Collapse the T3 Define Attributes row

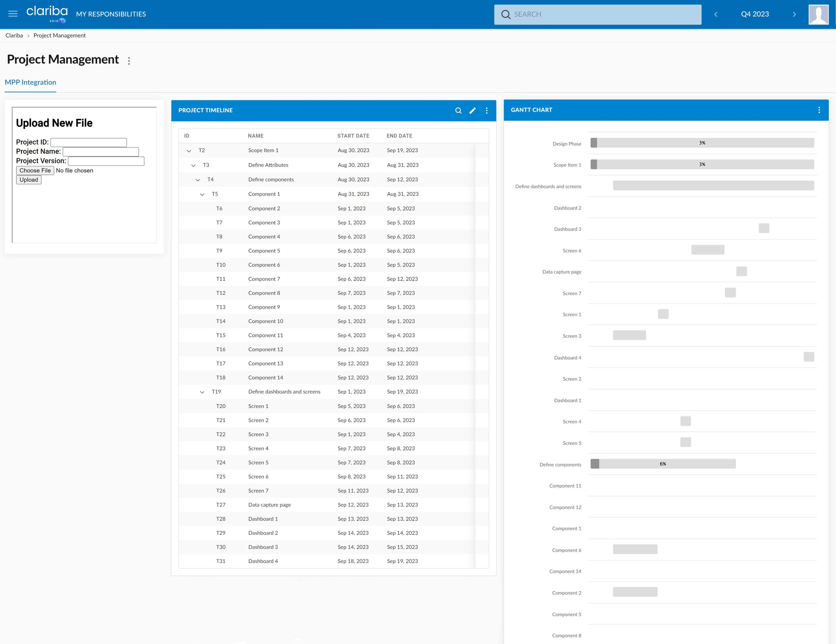[193, 165]
